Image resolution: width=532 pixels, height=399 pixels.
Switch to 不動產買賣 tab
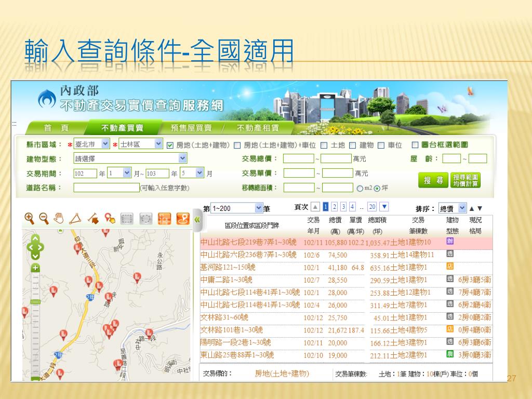point(122,128)
